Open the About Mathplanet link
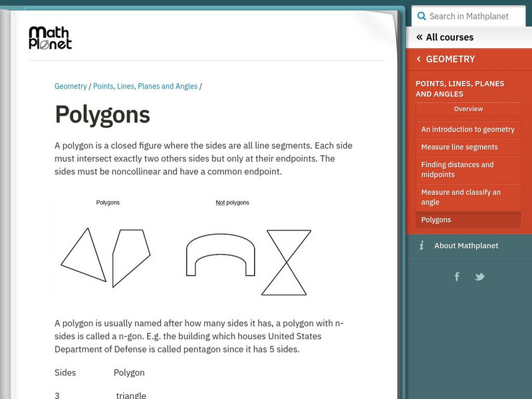532x399 pixels. point(466,245)
